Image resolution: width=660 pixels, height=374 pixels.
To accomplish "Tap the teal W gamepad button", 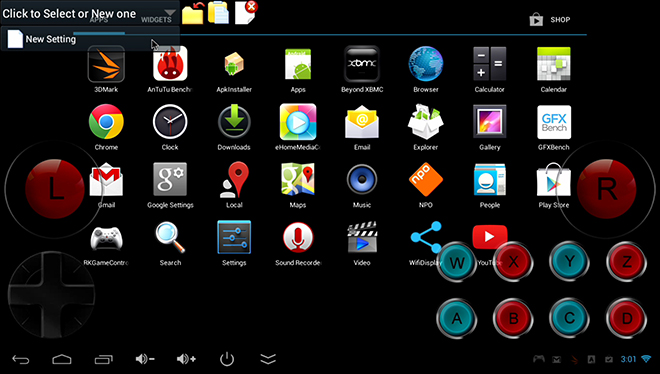I will click(x=457, y=262).
